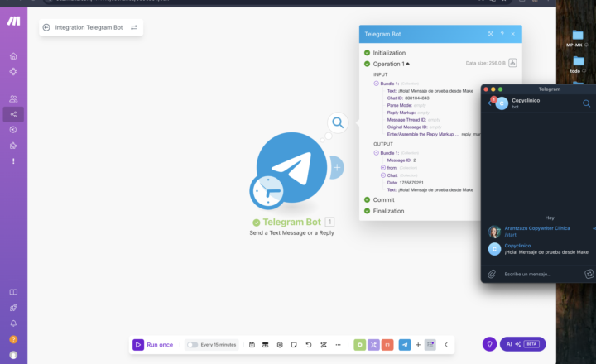Open Home from the left sidebar

(x=13, y=56)
